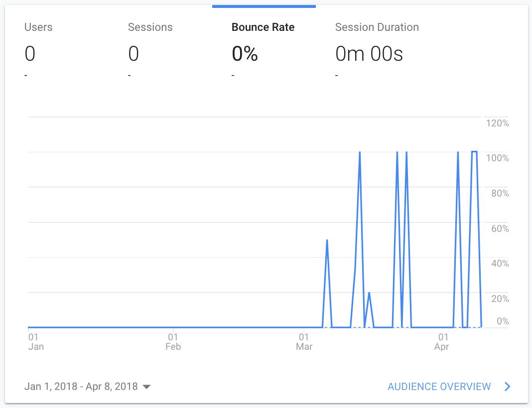Click the 50% bounce rate peak in early March
The image size is (532, 408).
click(327, 240)
